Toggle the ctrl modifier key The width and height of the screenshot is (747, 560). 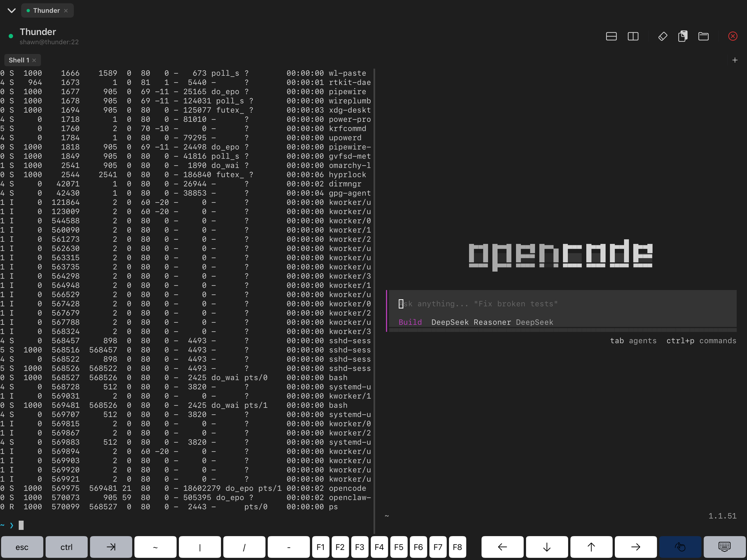(66, 547)
